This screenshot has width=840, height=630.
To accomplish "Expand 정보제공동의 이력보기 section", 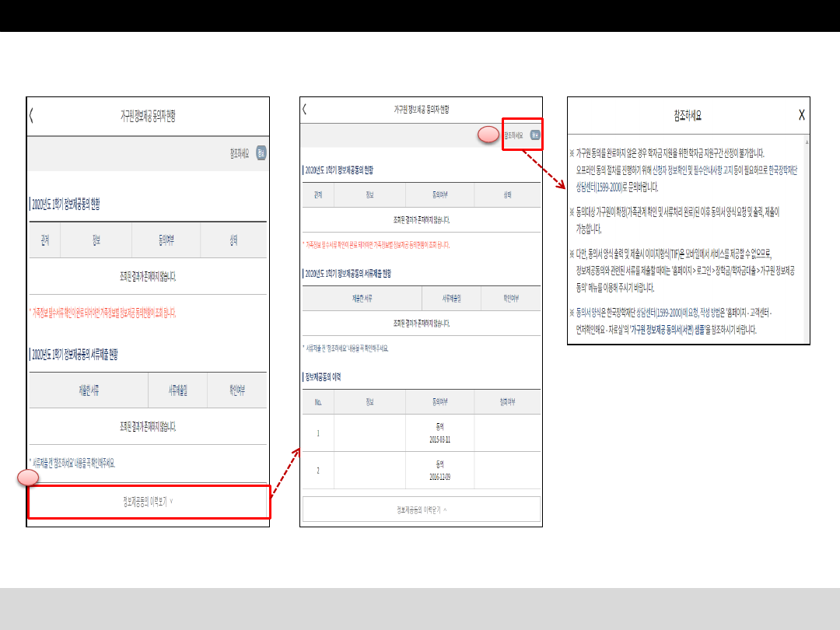I will click(x=149, y=501).
